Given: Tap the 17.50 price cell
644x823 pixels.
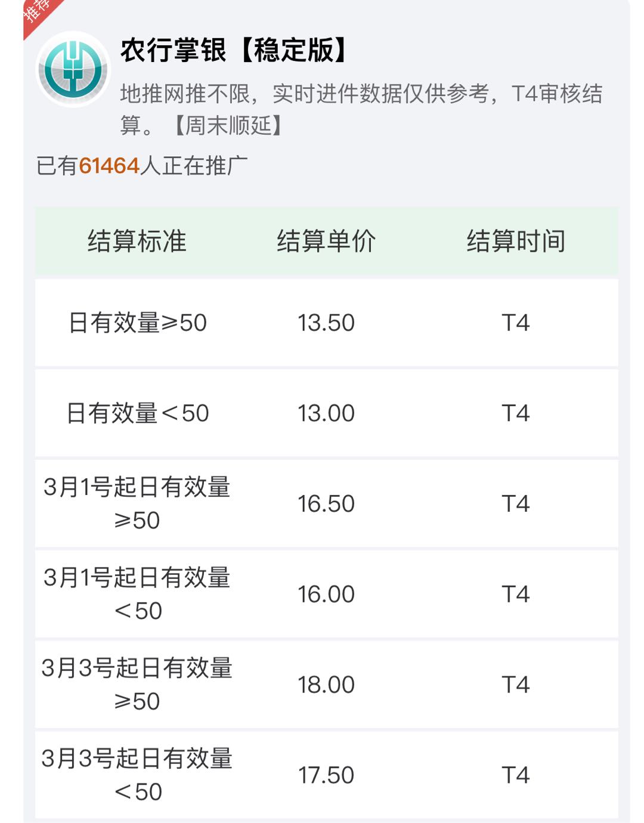Looking at the screenshot, I should (326, 775).
